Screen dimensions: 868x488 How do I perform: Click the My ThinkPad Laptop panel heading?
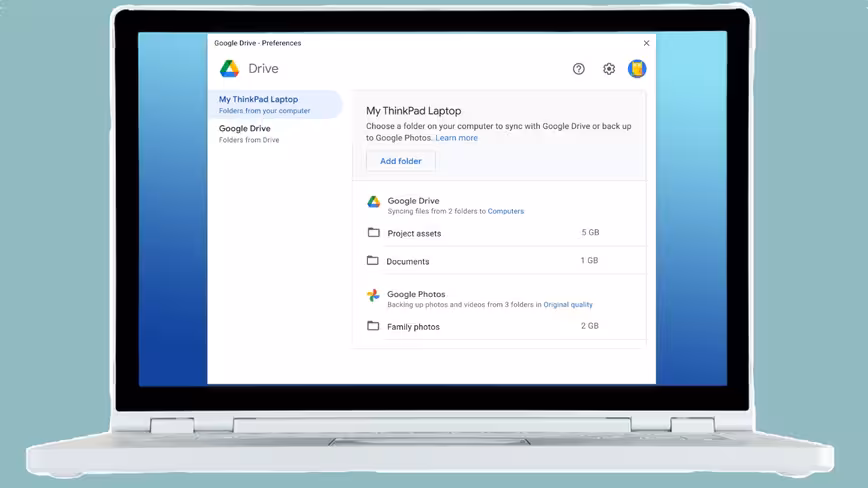point(414,111)
